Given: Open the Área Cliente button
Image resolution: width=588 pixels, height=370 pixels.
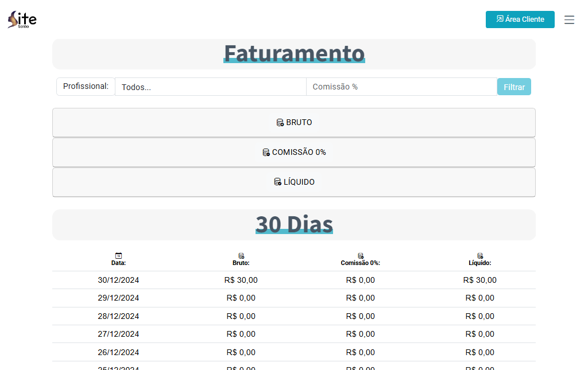Looking at the screenshot, I should [520, 20].
